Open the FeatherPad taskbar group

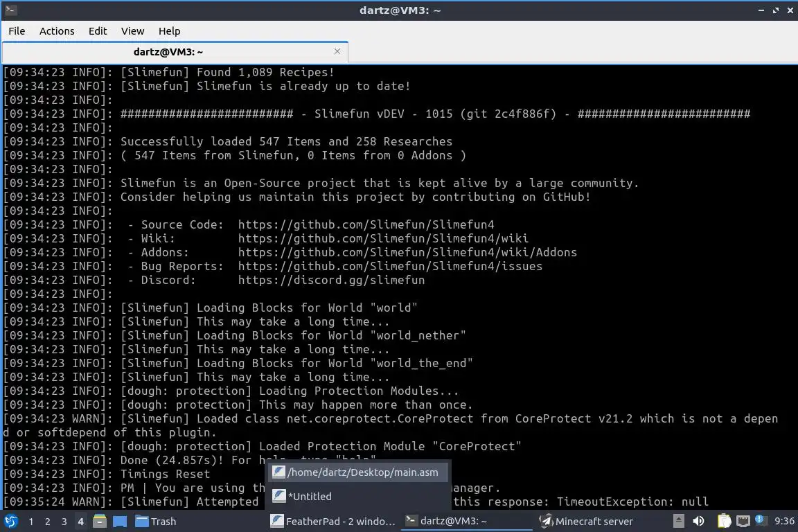pyautogui.click(x=332, y=522)
